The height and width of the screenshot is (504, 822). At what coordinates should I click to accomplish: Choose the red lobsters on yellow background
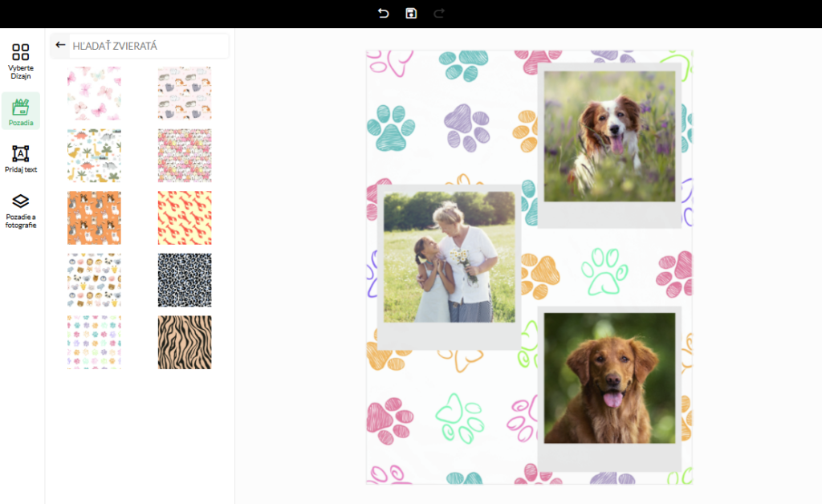click(x=185, y=218)
